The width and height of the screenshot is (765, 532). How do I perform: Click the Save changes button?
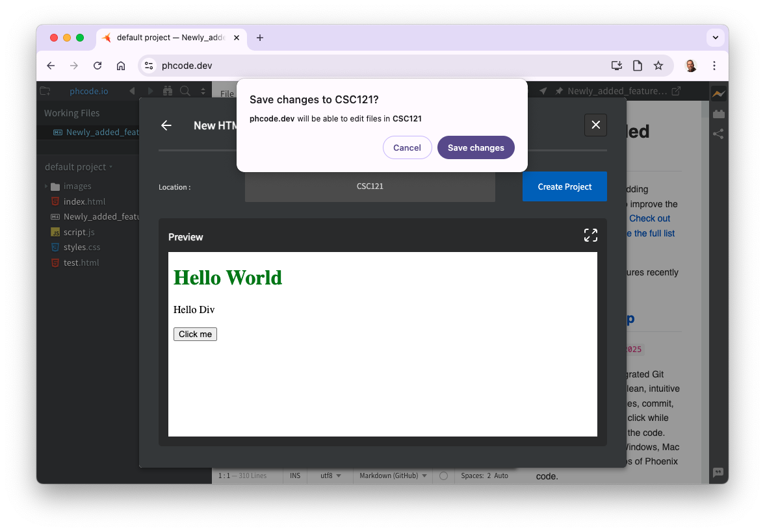476,147
